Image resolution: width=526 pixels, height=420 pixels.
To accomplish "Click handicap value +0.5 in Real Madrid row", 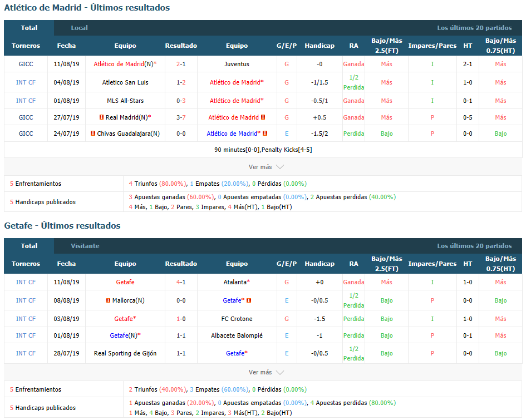I will click(319, 117).
